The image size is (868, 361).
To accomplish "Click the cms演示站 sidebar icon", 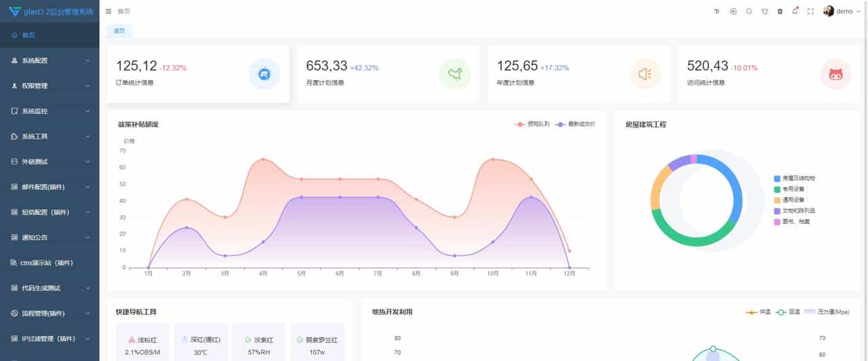I will coord(15,263).
